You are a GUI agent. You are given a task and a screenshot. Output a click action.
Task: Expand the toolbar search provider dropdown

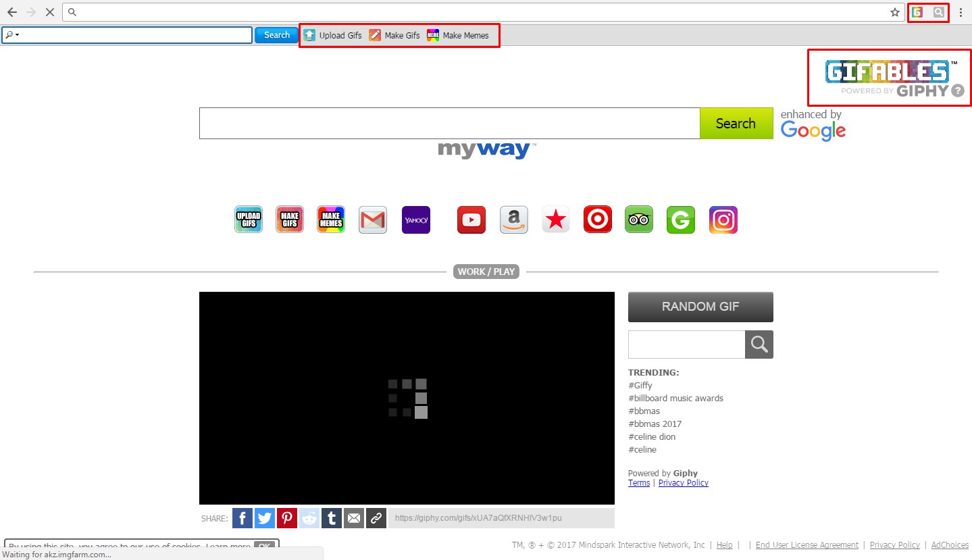pyautogui.click(x=12, y=35)
